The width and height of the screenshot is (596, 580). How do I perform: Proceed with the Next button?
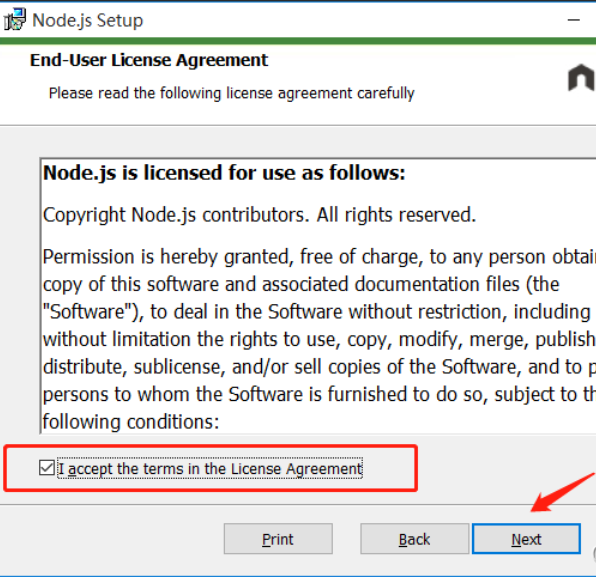click(x=526, y=539)
